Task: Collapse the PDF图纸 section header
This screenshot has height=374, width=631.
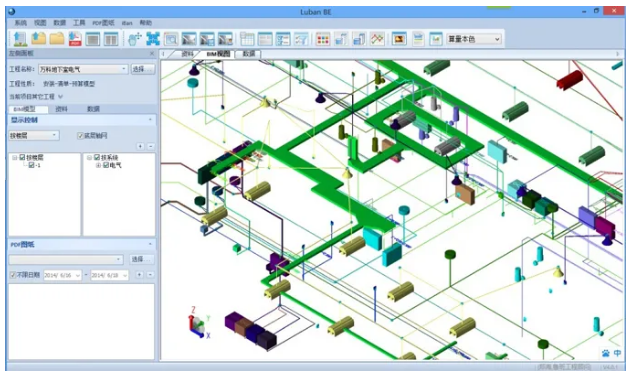Action: pyautogui.click(x=151, y=244)
